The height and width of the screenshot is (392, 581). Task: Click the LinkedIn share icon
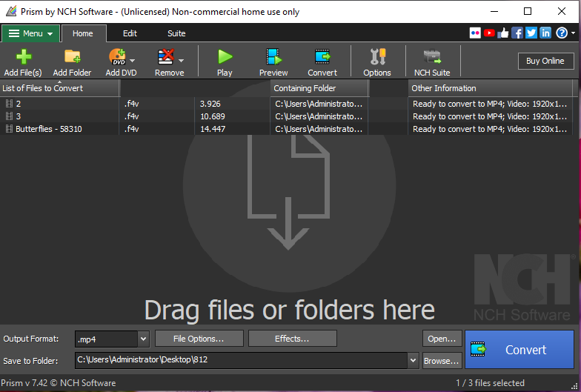545,33
